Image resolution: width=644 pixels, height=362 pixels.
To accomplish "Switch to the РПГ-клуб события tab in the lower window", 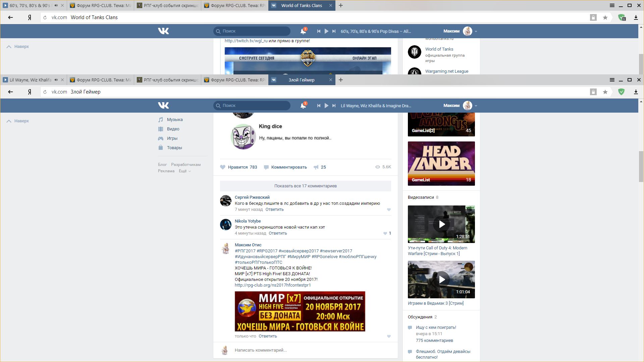I will coord(168,80).
